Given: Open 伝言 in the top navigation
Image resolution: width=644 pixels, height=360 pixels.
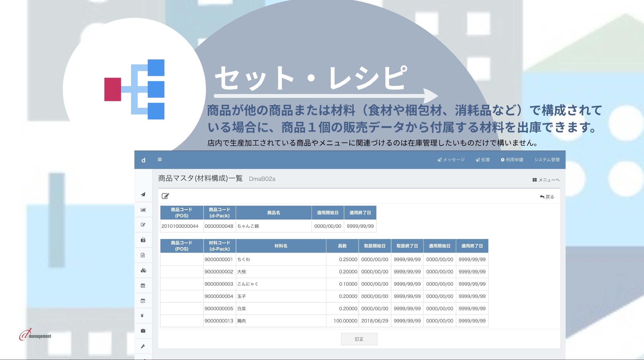Looking at the screenshot, I should pos(483,160).
